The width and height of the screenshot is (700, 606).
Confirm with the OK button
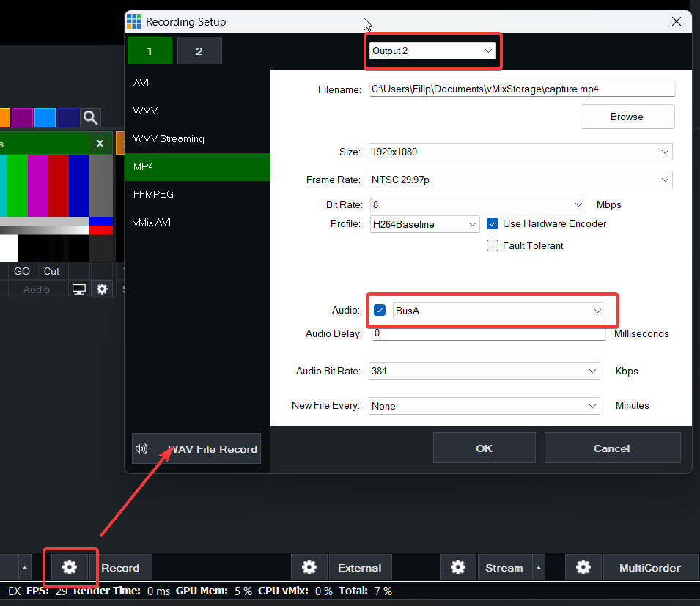click(x=484, y=448)
